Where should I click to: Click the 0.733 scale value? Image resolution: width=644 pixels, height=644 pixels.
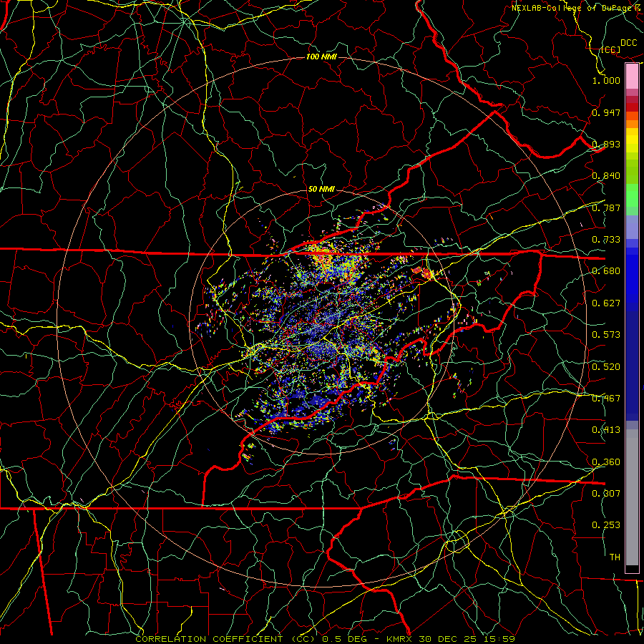[606, 240]
